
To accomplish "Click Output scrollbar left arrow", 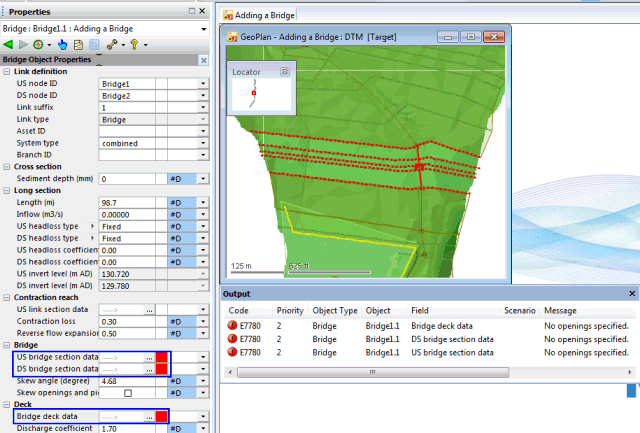I will click(230, 372).
